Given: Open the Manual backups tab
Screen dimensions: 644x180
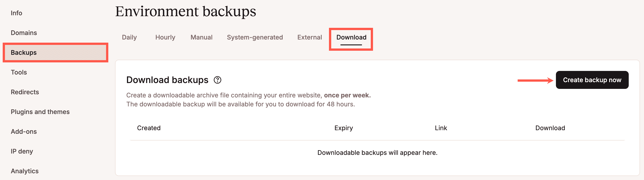Looking at the screenshot, I should tap(201, 37).
